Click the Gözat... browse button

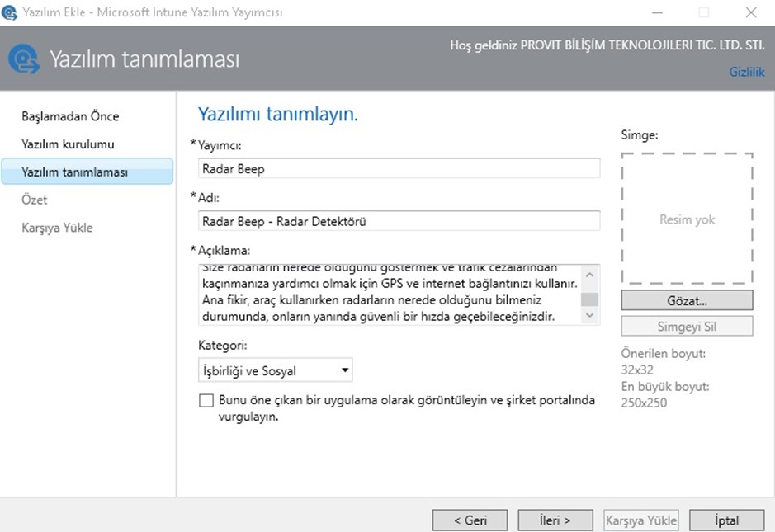click(x=687, y=300)
